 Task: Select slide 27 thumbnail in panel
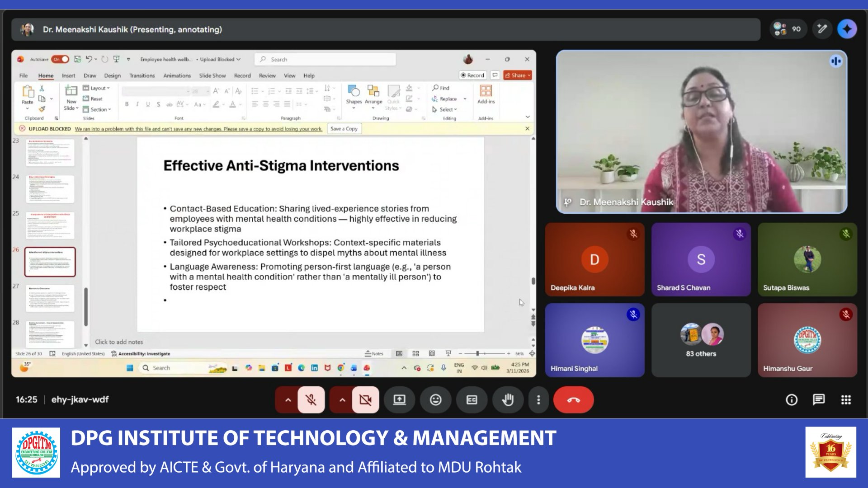click(50, 298)
